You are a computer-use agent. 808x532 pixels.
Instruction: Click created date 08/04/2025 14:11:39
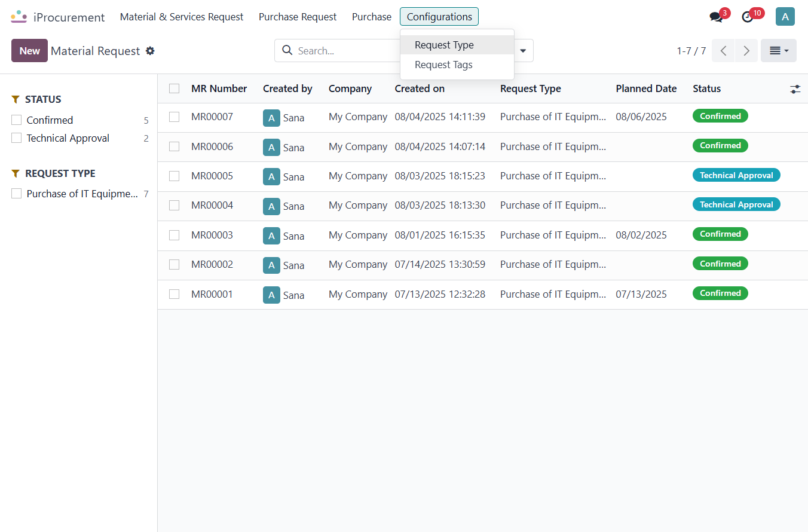440,117
